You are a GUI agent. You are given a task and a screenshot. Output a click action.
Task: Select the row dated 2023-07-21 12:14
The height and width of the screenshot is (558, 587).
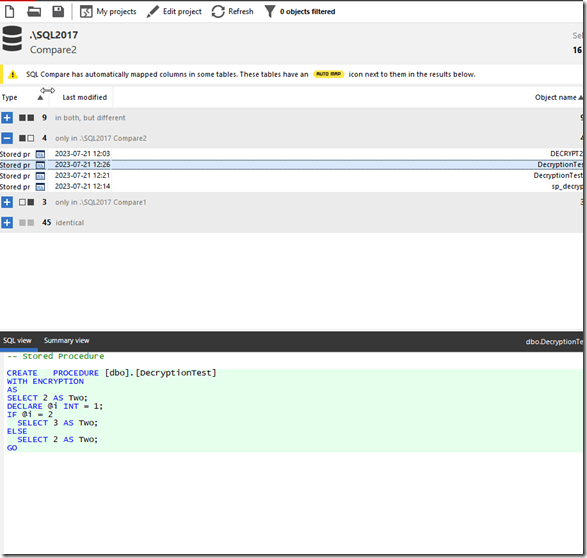pyautogui.click(x=291, y=186)
